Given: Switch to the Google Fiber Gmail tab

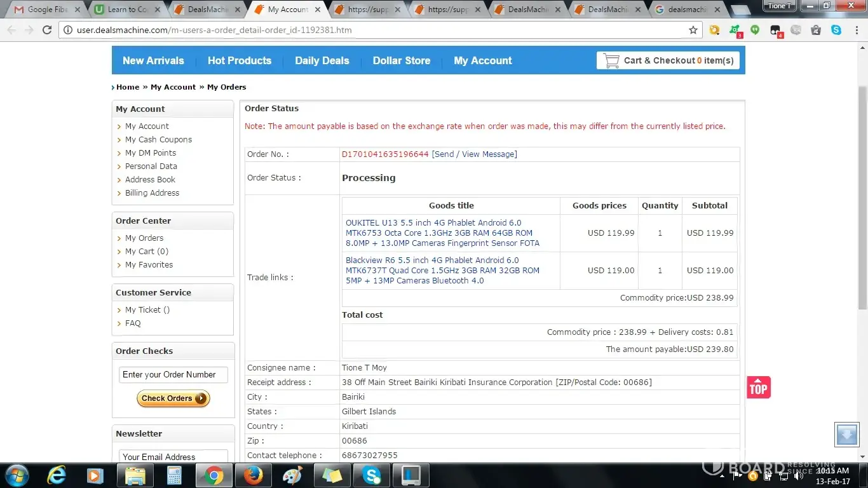Looking at the screenshot, I should coord(48,10).
